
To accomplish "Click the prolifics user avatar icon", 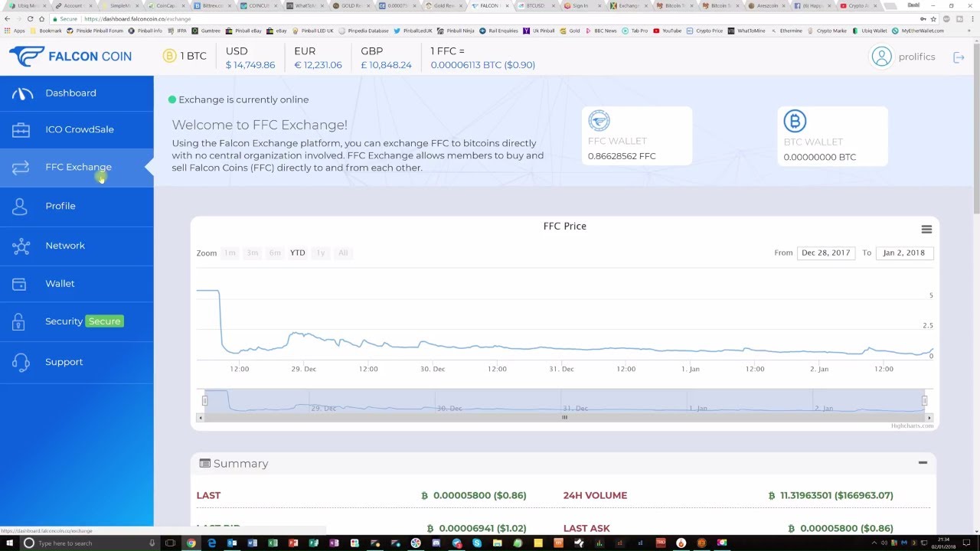I will [881, 57].
